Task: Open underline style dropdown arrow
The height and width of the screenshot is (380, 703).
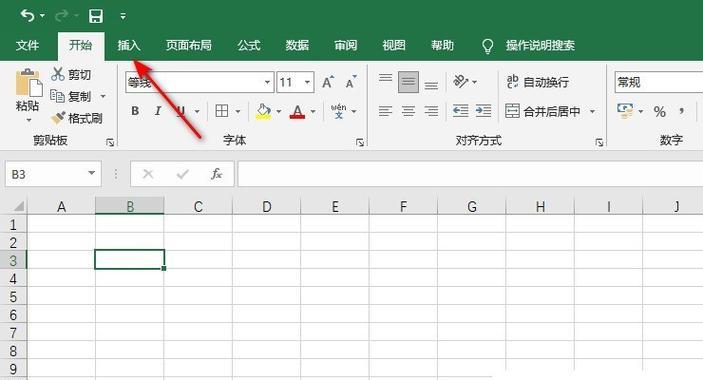Action: click(197, 111)
